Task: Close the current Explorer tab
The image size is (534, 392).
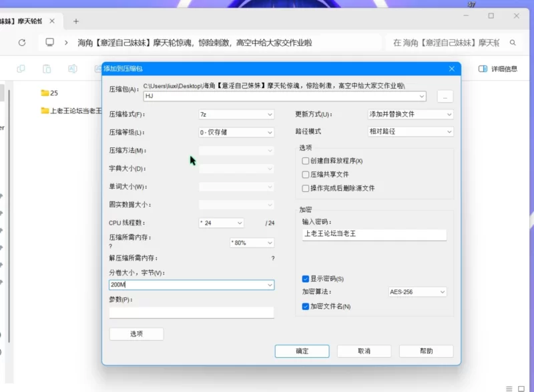Action: pyautogui.click(x=52, y=21)
